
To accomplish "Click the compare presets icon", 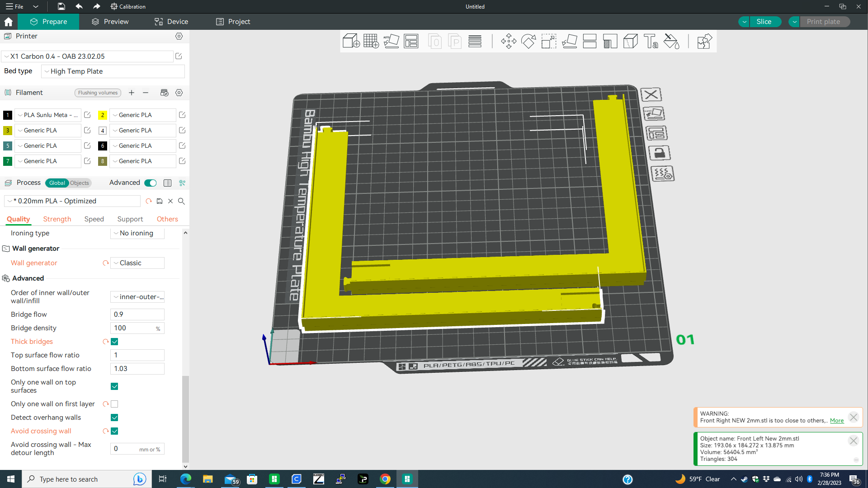I will (x=182, y=183).
